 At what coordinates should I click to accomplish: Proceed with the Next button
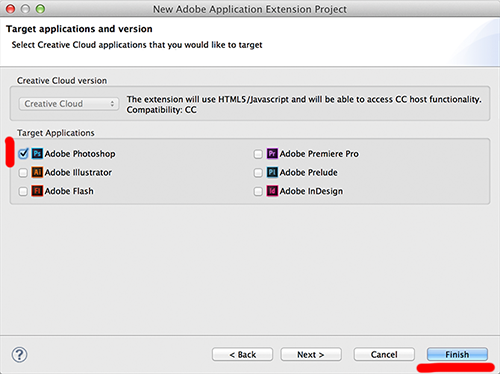[311, 354]
